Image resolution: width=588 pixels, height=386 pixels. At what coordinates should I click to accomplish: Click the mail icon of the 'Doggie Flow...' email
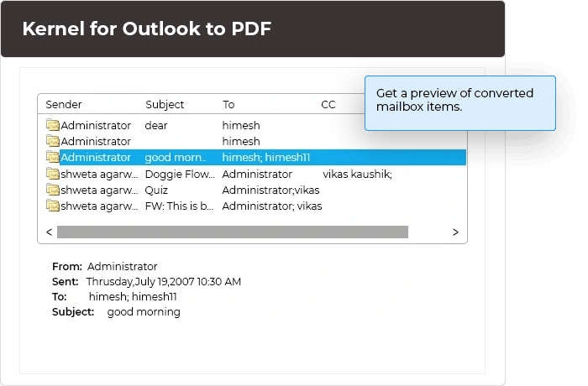point(53,174)
